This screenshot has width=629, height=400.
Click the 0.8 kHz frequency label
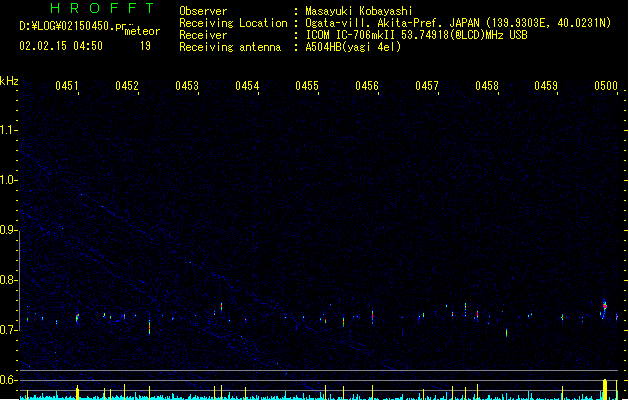(x=8, y=280)
